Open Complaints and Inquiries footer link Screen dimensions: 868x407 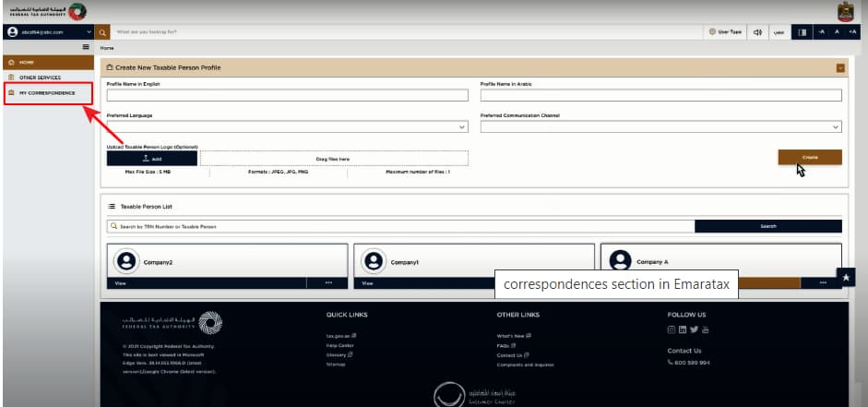525,365
